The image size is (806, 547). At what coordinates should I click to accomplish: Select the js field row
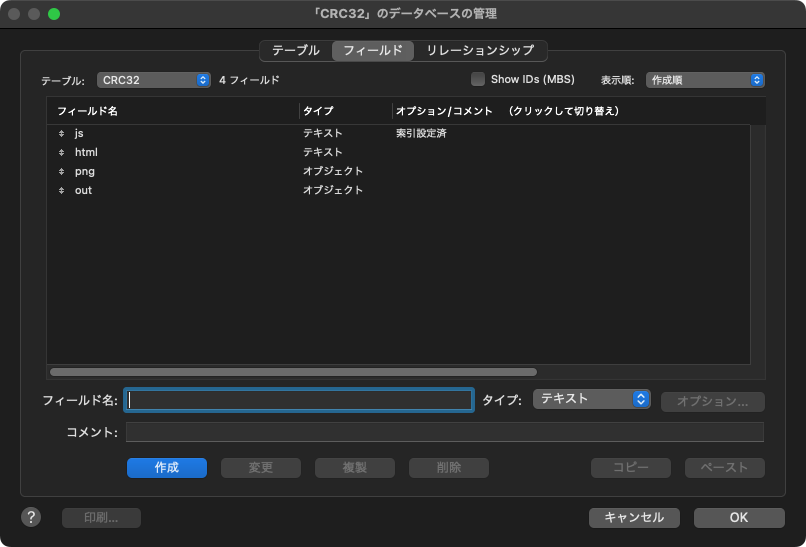(398, 134)
